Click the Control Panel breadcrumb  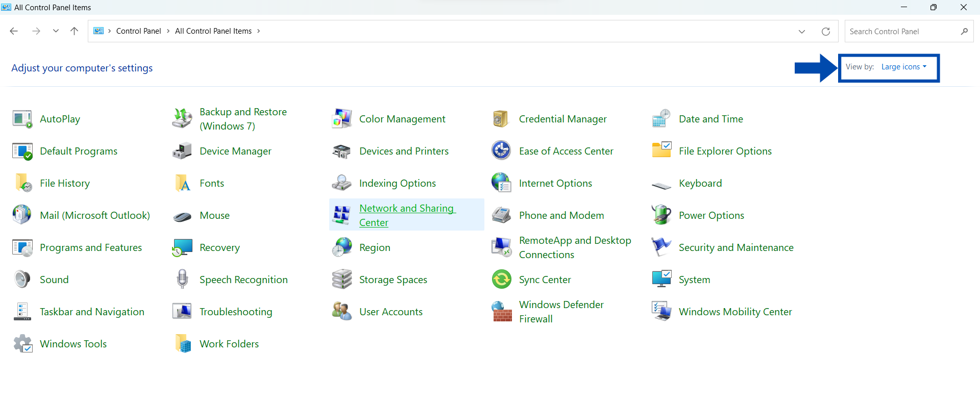click(x=138, y=31)
